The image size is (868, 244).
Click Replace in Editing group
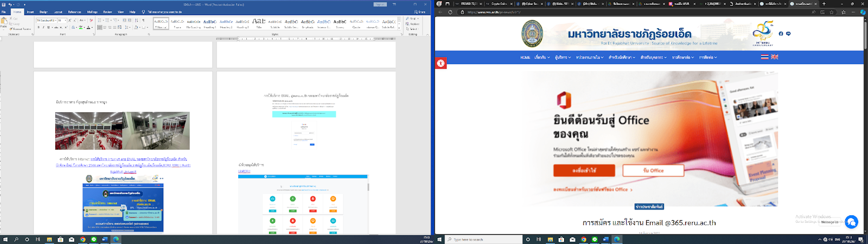point(413,24)
